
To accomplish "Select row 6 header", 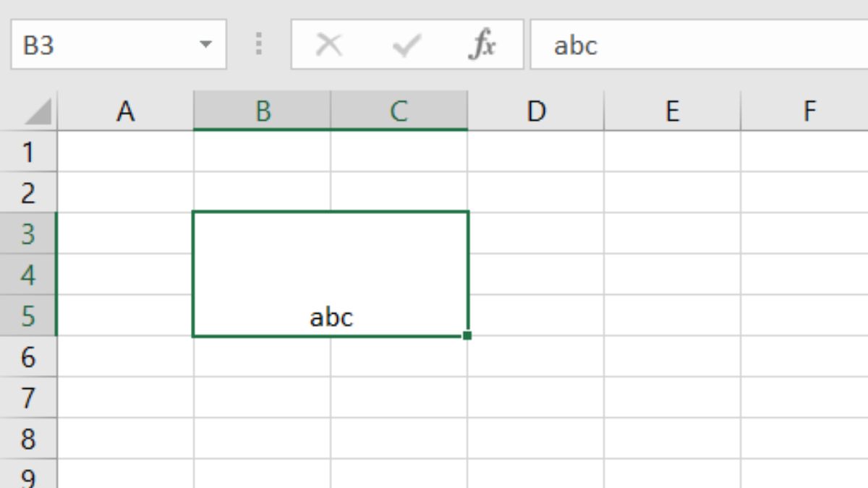I will [28, 357].
